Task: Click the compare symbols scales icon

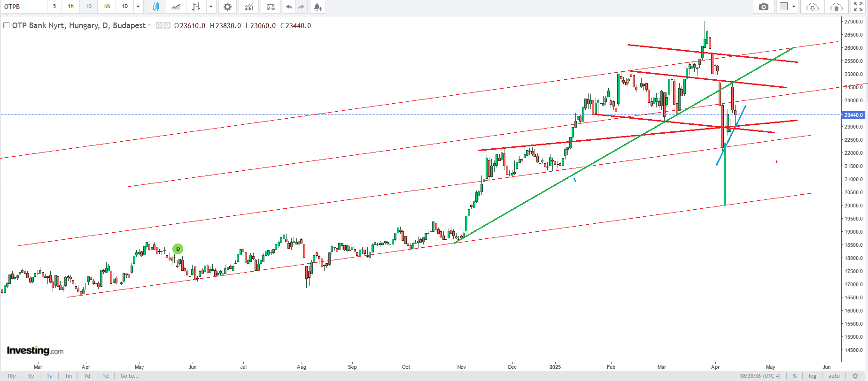Action: coord(271,7)
